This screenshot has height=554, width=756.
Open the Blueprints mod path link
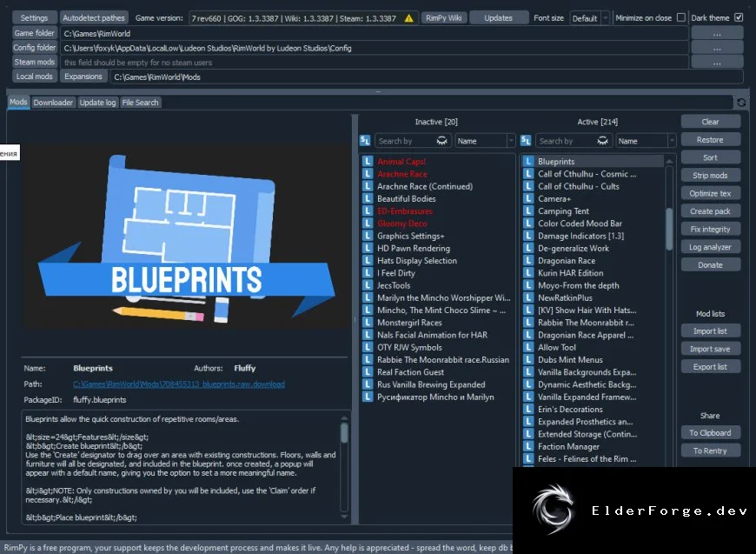point(179,384)
